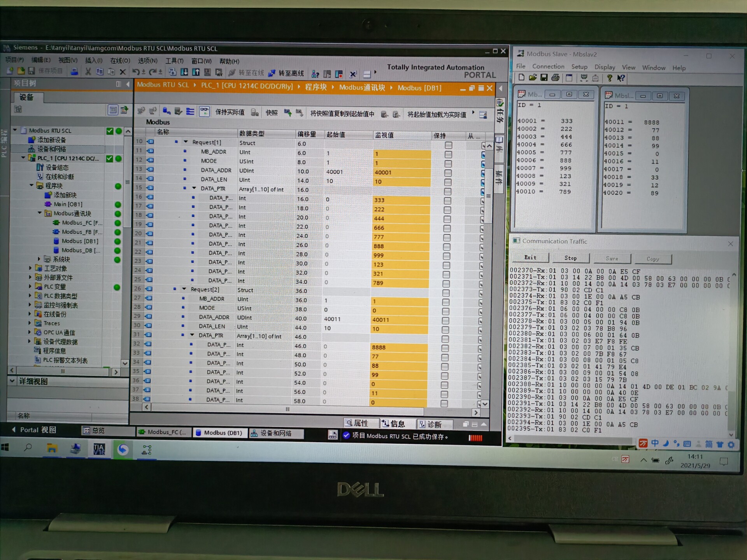
Task: Toggle retain checkbox for MB_ADDR row 11
Action: [448, 154]
